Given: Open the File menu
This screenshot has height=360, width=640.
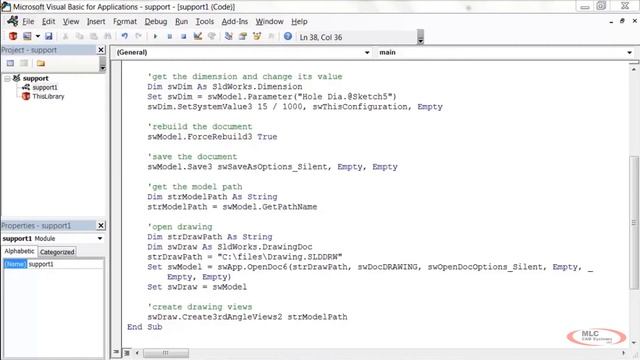Looking at the screenshot, I should point(28,21).
